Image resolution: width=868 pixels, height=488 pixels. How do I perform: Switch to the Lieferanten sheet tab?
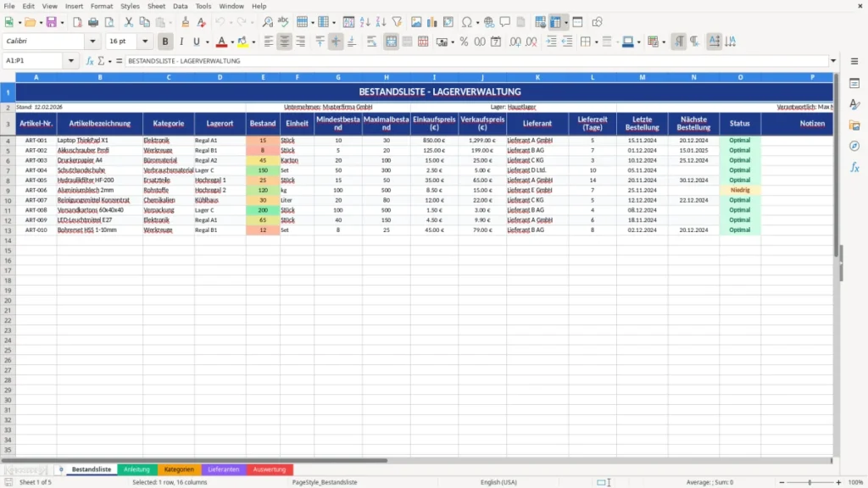tap(224, 469)
